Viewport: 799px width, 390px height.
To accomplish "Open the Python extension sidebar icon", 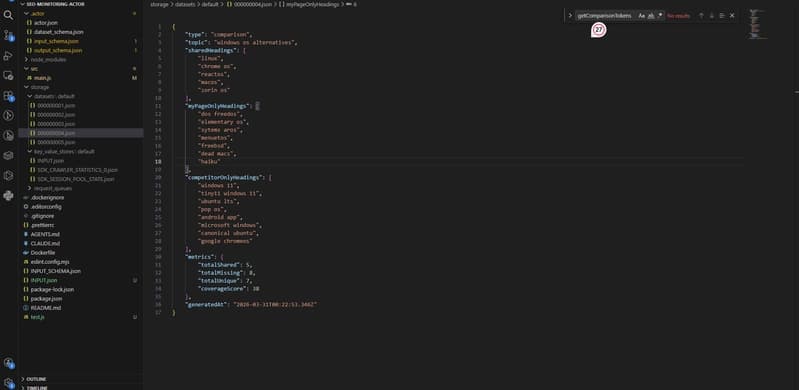I will tap(8, 195).
